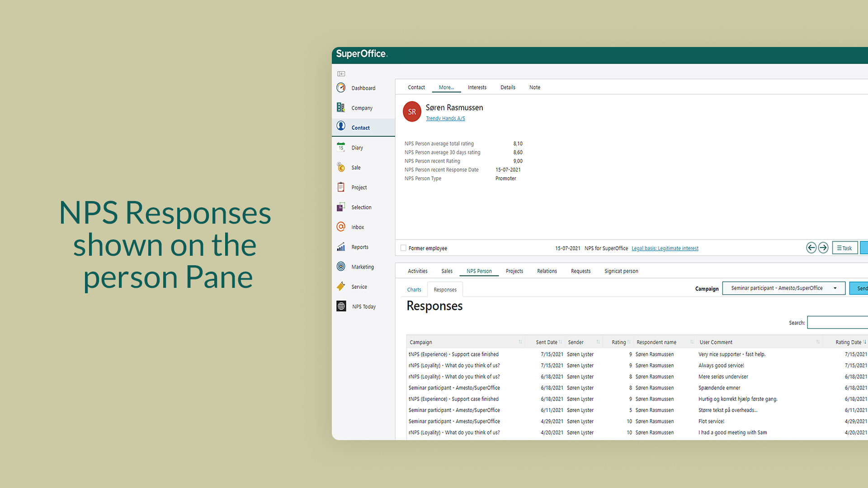Open the Project clipboard icon

click(x=341, y=187)
